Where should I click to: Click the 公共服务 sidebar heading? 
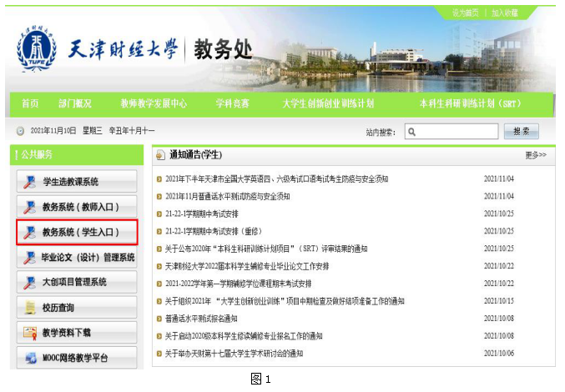coord(37,155)
